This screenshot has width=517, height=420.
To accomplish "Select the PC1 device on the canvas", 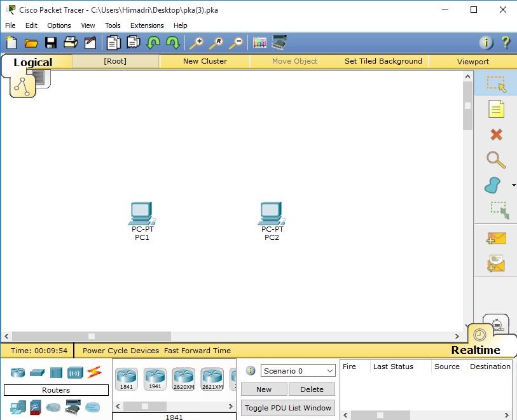I will 141,213.
